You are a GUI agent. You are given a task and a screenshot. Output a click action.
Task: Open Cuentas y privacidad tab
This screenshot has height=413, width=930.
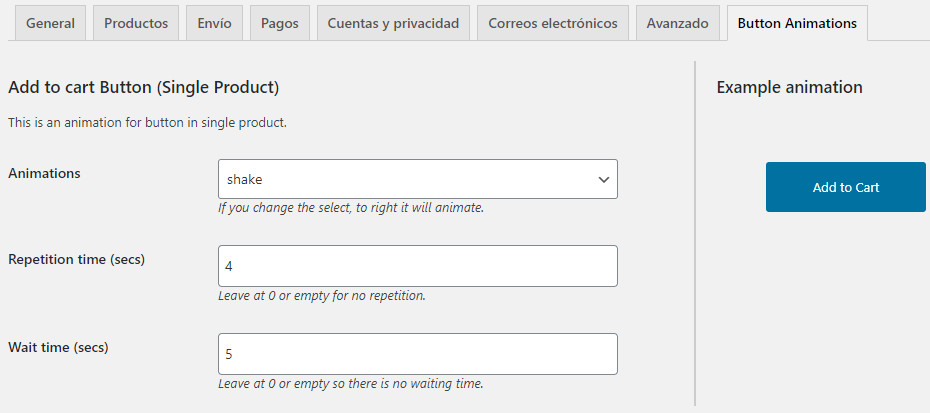click(393, 24)
